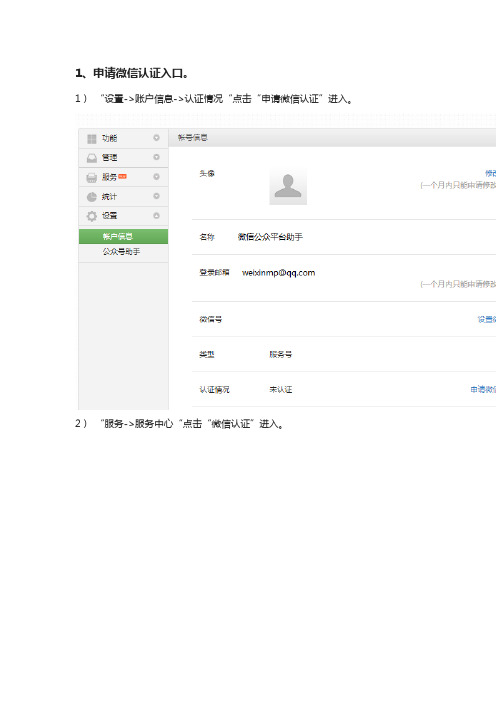Open the 管理 menu label

click(x=109, y=158)
